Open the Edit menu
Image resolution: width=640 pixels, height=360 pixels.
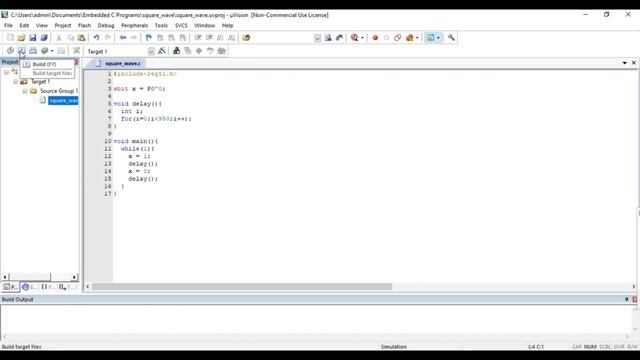tap(24, 25)
